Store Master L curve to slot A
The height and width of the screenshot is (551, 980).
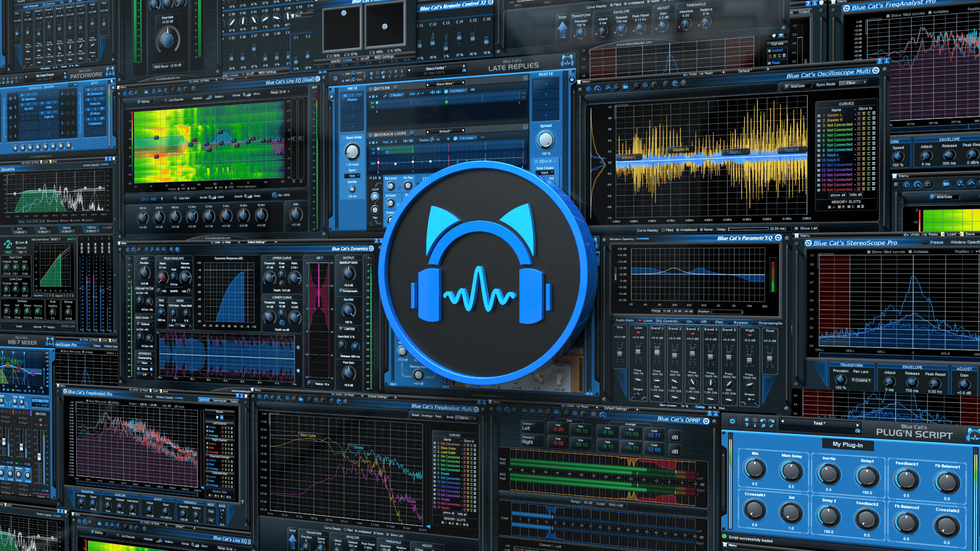(x=859, y=114)
